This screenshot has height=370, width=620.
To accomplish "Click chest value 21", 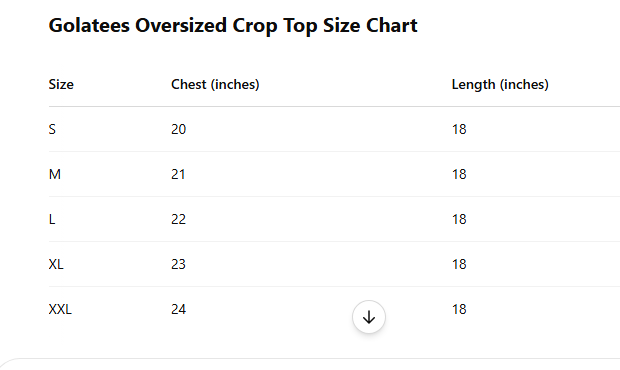I will coord(178,174).
